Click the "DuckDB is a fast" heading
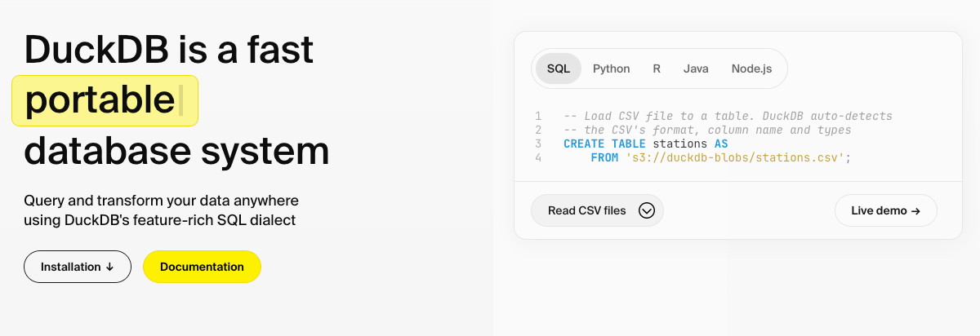Screen dimensions: 980x336 169,50
